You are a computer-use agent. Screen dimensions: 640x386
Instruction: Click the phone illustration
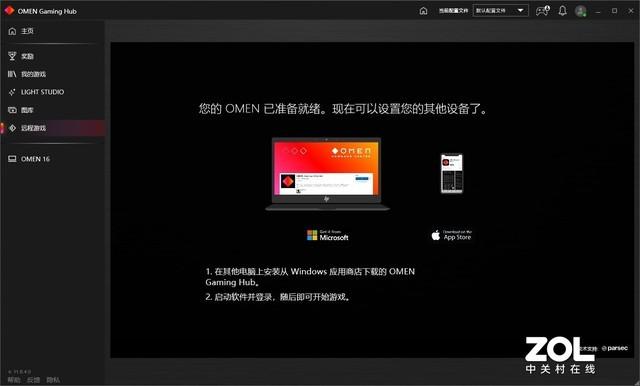click(x=452, y=173)
